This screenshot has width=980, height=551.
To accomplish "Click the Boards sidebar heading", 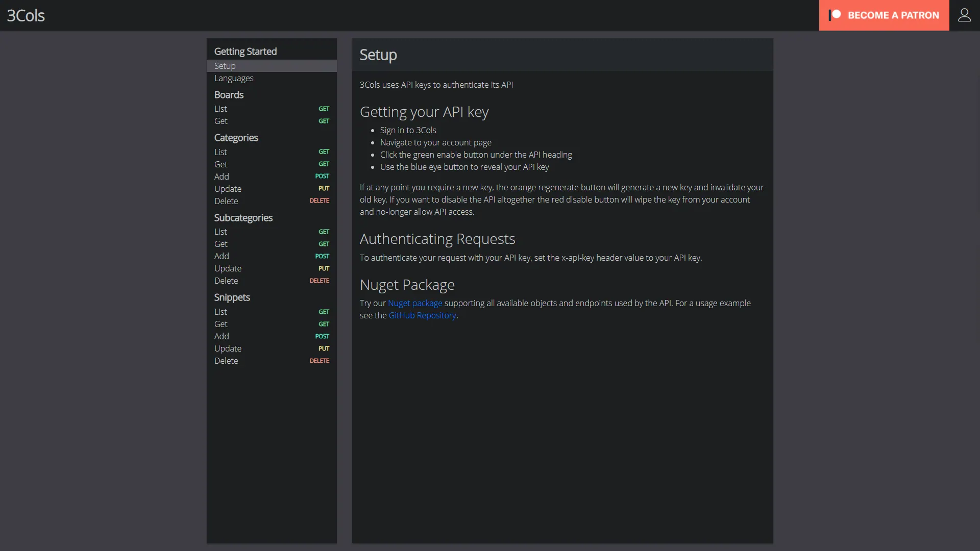I will (229, 95).
